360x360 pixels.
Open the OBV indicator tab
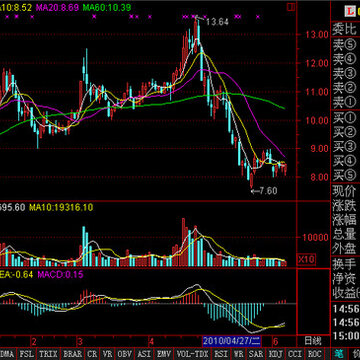[x=125, y=354]
